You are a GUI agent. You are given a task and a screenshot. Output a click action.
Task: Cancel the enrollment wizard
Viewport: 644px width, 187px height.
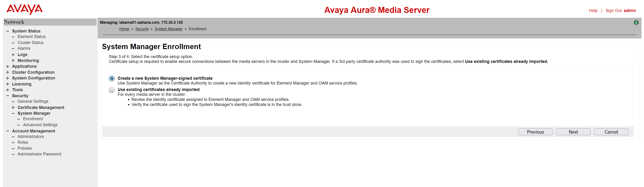pyautogui.click(x=611, y=132)
